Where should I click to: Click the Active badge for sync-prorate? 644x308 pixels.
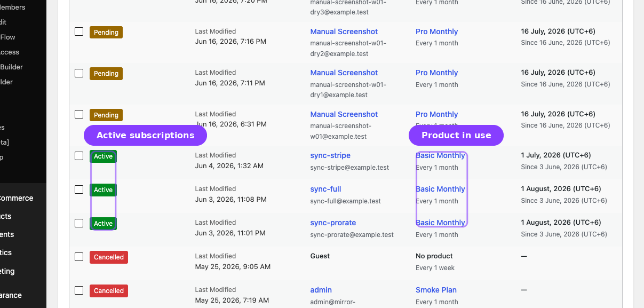103,224
